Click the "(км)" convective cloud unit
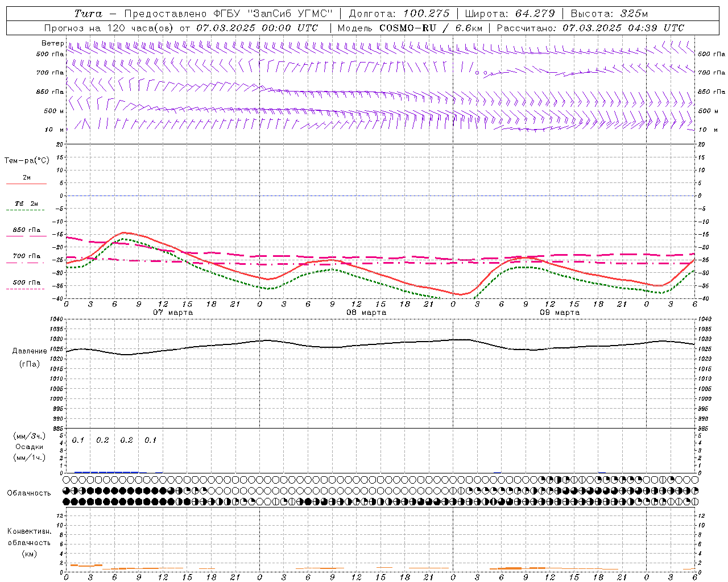This screenshot has height=582, width=728. point(29,554)
